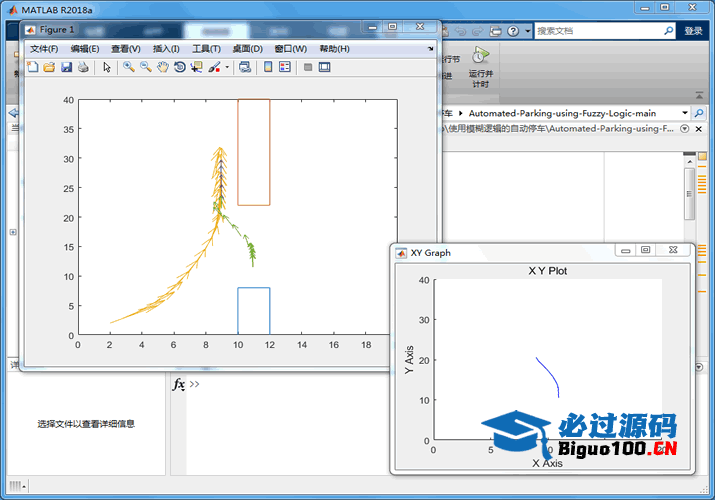The height and width of the screenshot is (500, 715).
Task: Maximize the Figure 1 window
Action: tap(392, 27)
